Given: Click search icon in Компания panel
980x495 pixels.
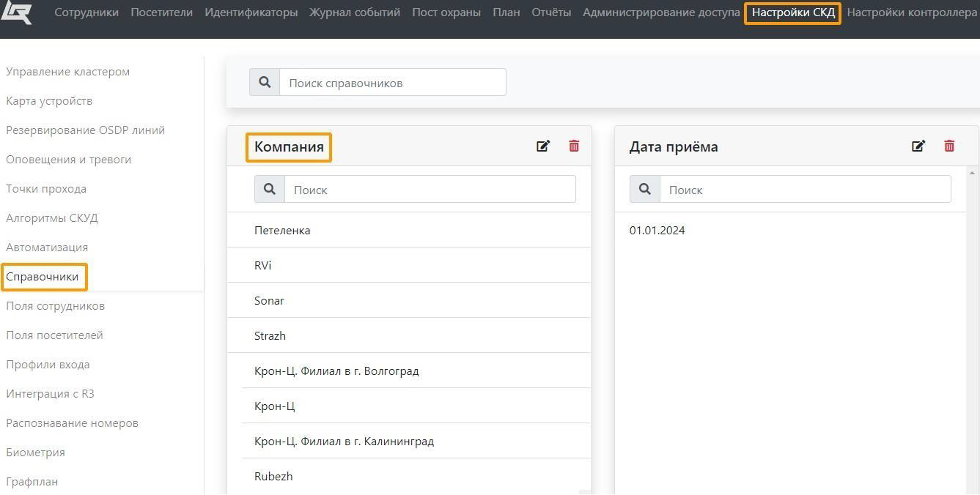Looking at the screenshot, I should (270, 190).
